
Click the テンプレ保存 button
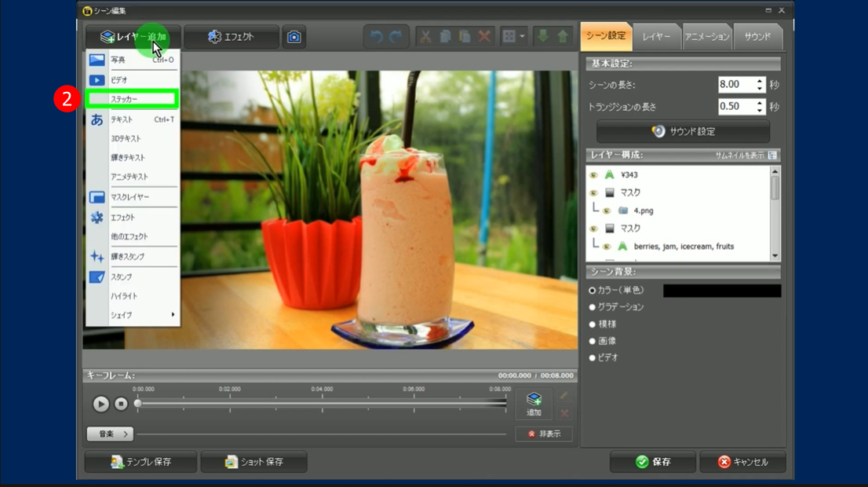(x=140, y=462)
